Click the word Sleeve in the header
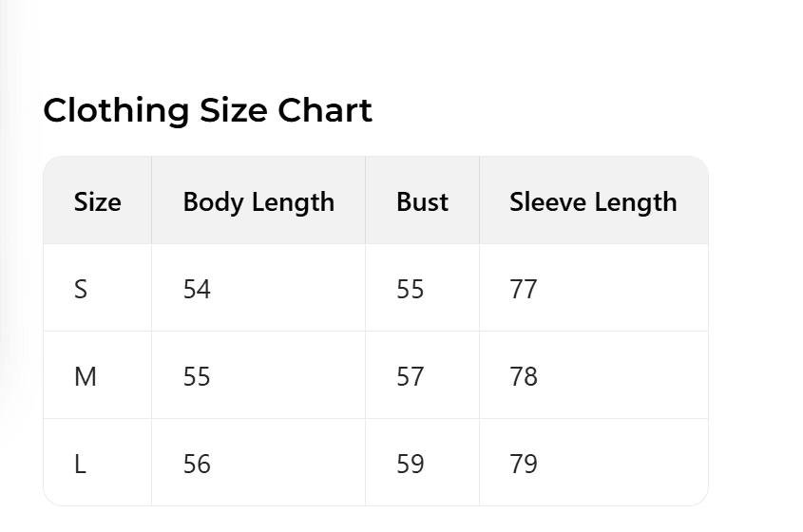 point(547,202)
